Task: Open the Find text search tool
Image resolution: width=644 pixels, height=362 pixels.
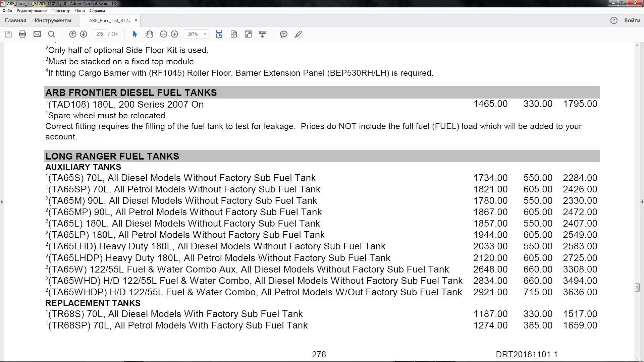Action: pos(51,34)
